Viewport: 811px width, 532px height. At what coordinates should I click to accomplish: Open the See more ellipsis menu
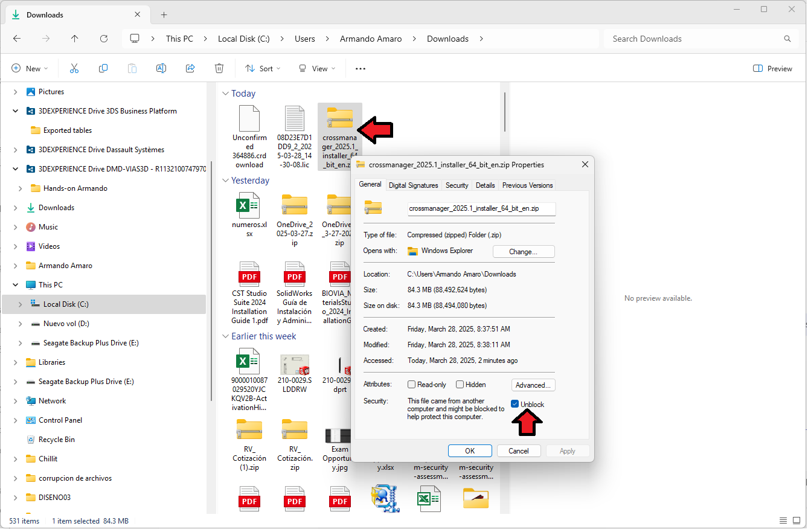(361, 69)
